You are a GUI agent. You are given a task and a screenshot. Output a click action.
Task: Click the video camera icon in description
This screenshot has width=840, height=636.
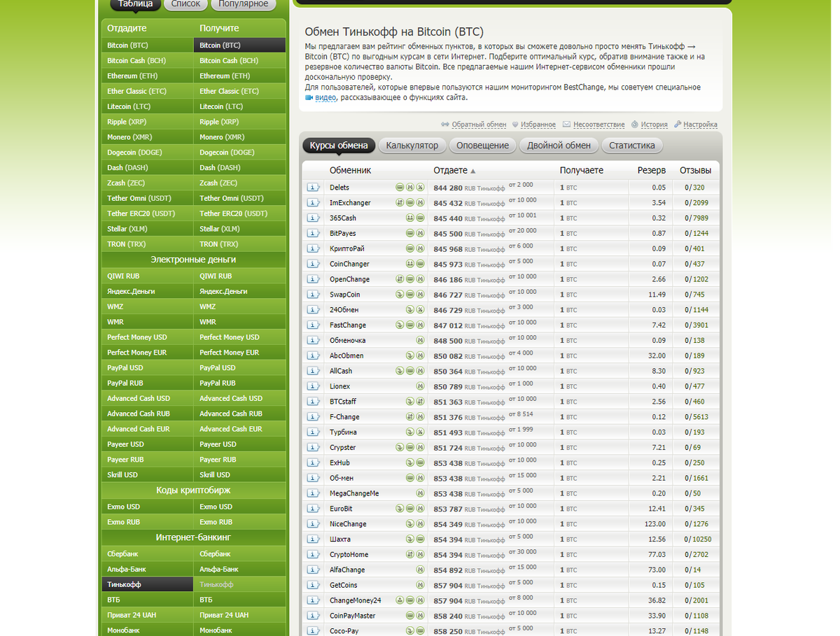point(309,98)
